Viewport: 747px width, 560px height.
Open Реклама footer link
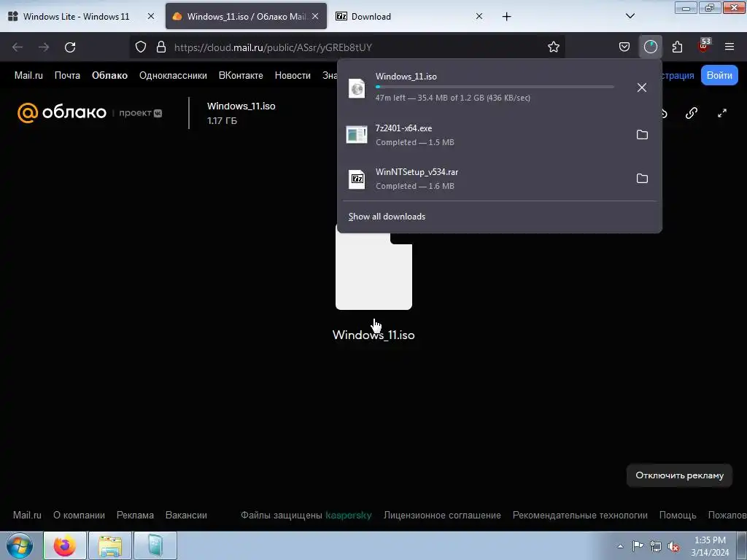[x=135, y=516]
